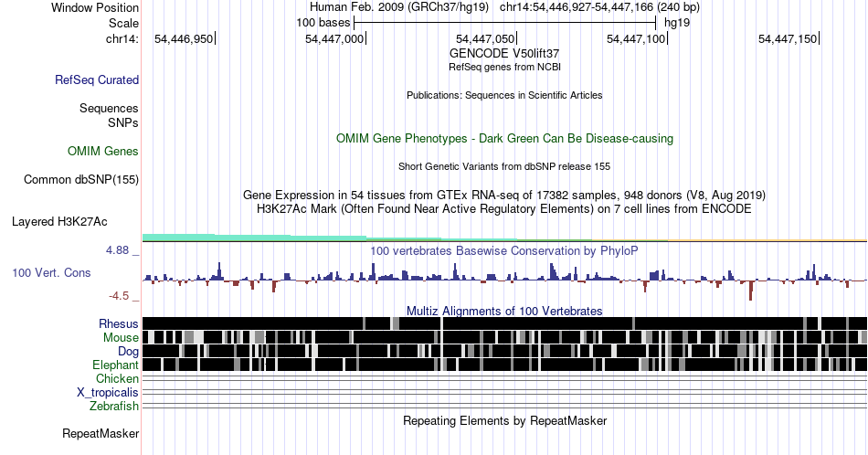This screenshot has width=868, height=455.
Task: Click the Window Position label
Action: point(95,7)
